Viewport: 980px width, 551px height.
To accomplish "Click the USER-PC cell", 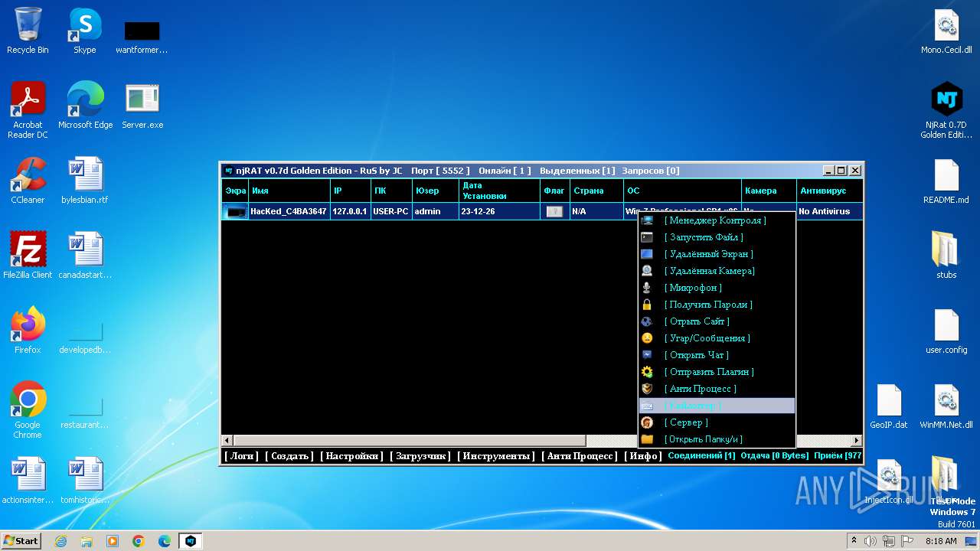I will click(x=390, y=211).
